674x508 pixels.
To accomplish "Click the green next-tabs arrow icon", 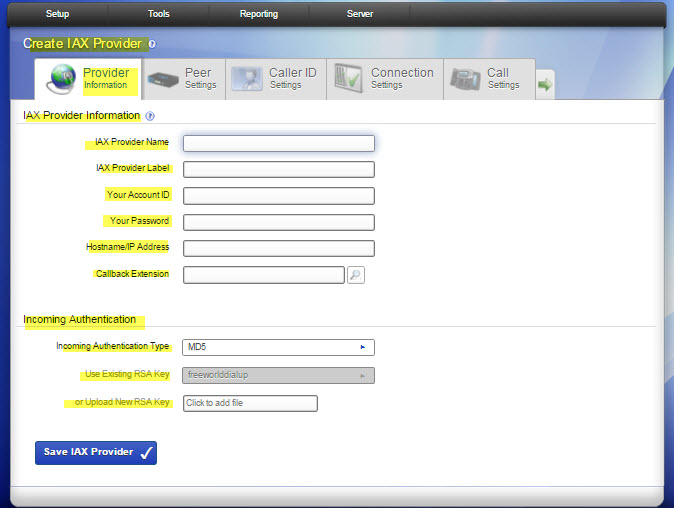I will coord(545,85).
